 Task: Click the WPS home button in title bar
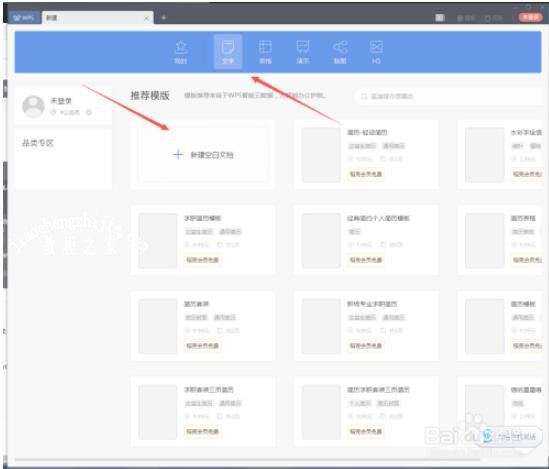(24, 18)
